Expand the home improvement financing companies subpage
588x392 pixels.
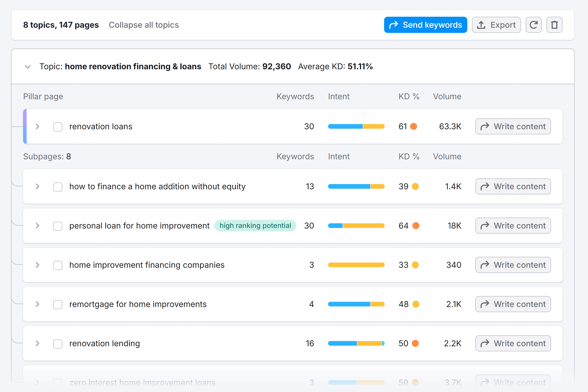[37, 265]
